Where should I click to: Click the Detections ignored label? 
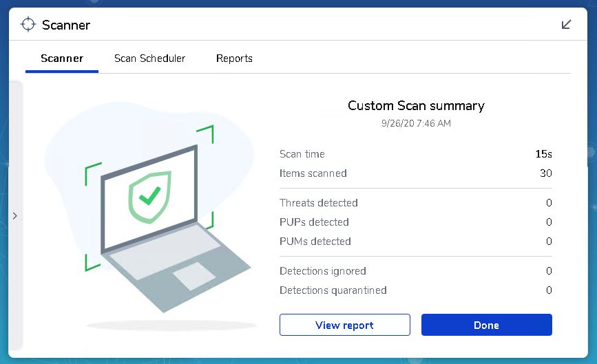[323, 271]
